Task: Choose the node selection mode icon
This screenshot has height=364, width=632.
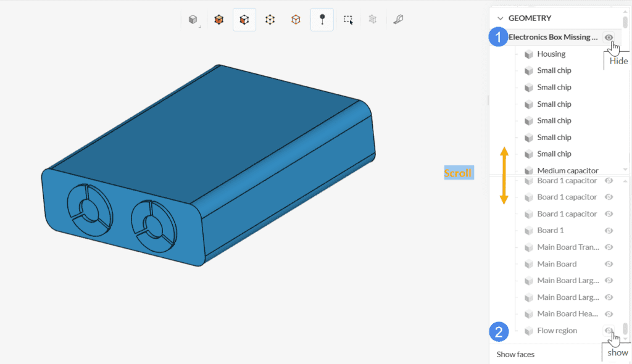Action: click(270, 20)
